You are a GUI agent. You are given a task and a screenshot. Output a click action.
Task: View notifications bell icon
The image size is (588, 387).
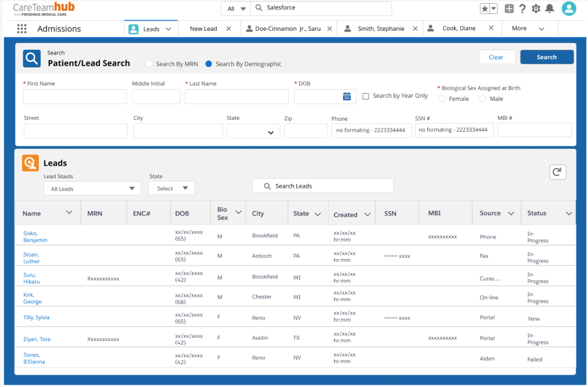click(x=550, y=9)
